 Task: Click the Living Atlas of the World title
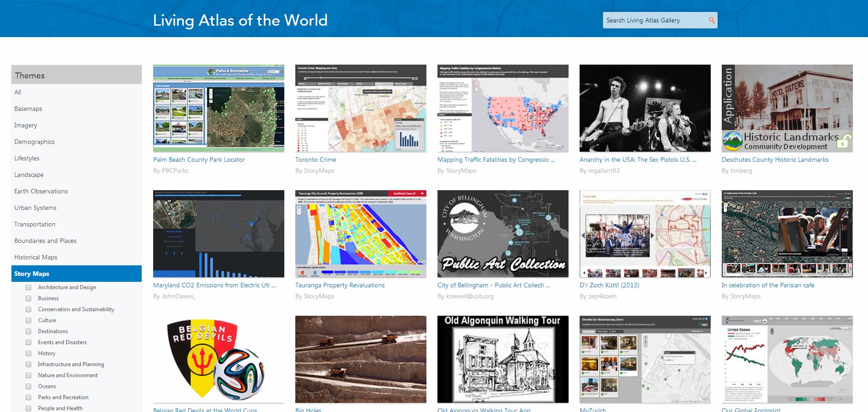[x=240, y=20]
